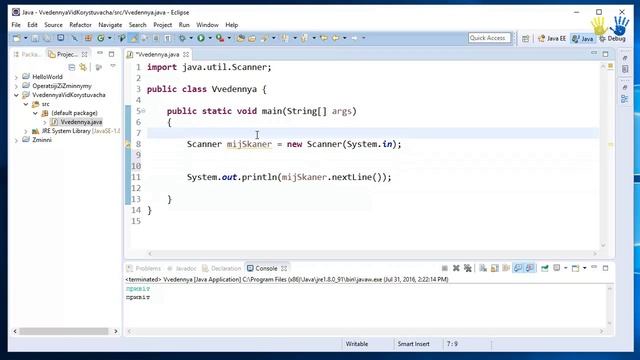Click the Smart Insert status field
The width and height of the screenshot is (640, 360).
tap(413, 344)
